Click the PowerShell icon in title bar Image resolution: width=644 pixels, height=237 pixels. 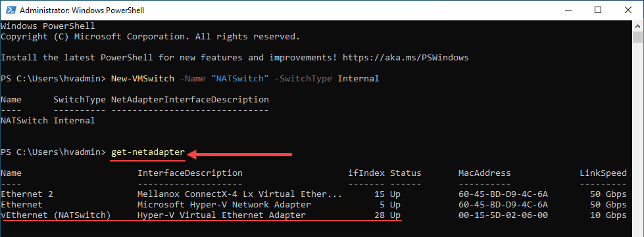coord(11,10)
